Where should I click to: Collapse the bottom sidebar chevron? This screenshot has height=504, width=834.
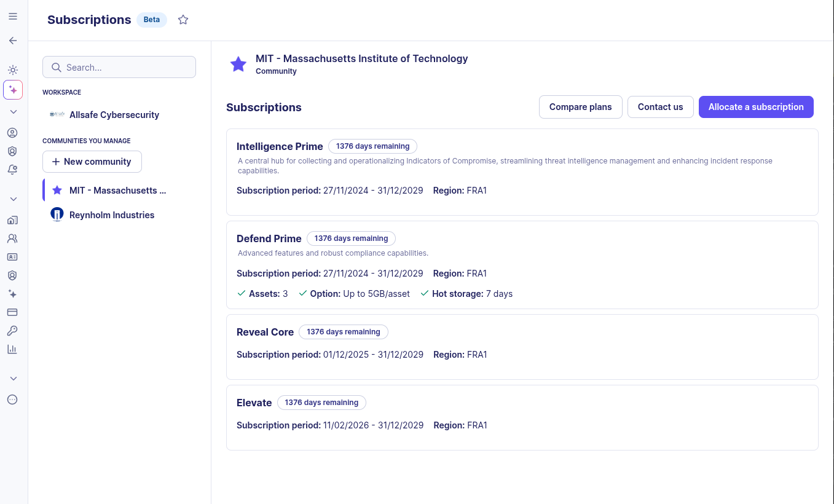click(x=12, y=378)
